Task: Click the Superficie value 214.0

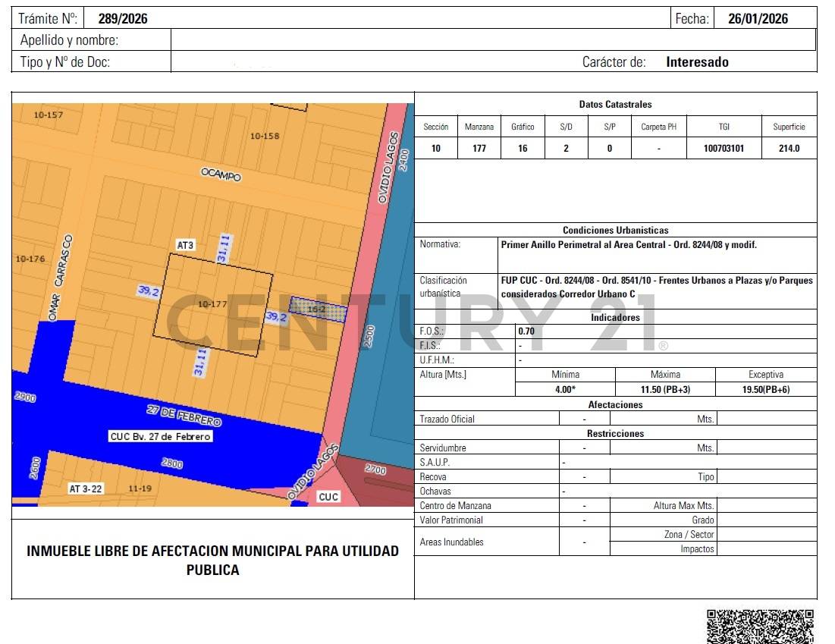Action: pyautogui.click(x=789, y=149)
